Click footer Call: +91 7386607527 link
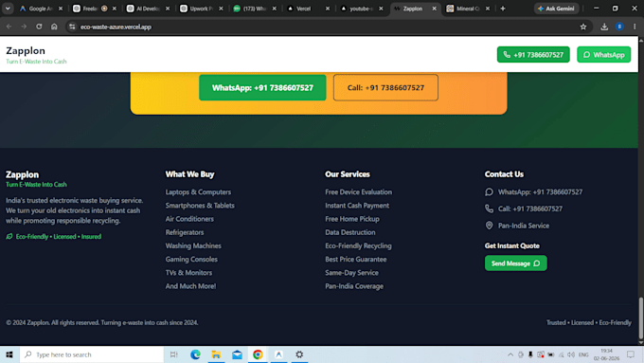The image size is (644, 363). 530,209
